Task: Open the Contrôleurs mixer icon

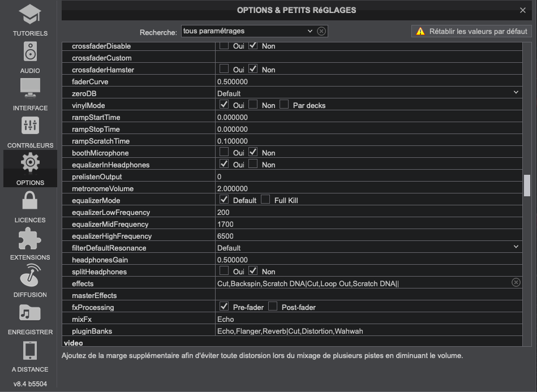Action: pyautogui.click(x=30, y=130)
